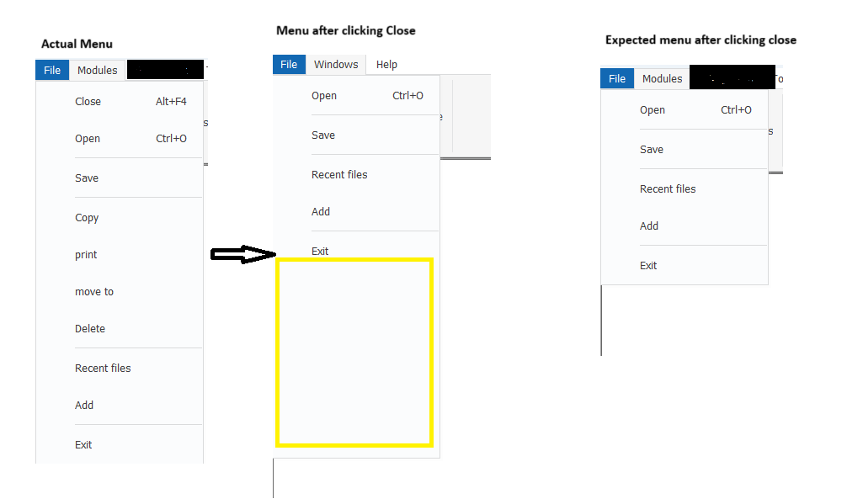Click the File menu in Actual Menu bar

(52, 70)
